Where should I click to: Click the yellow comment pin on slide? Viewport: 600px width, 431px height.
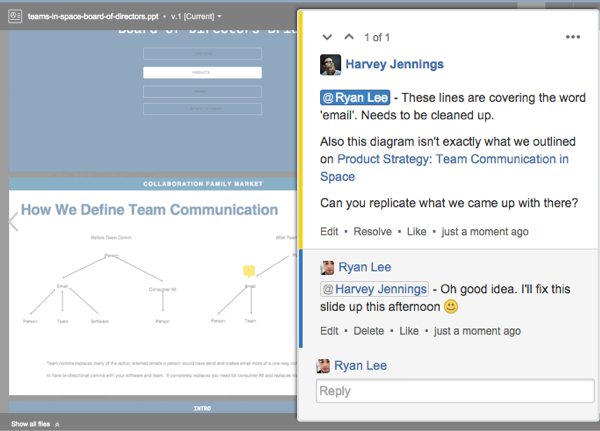(249, 271)
